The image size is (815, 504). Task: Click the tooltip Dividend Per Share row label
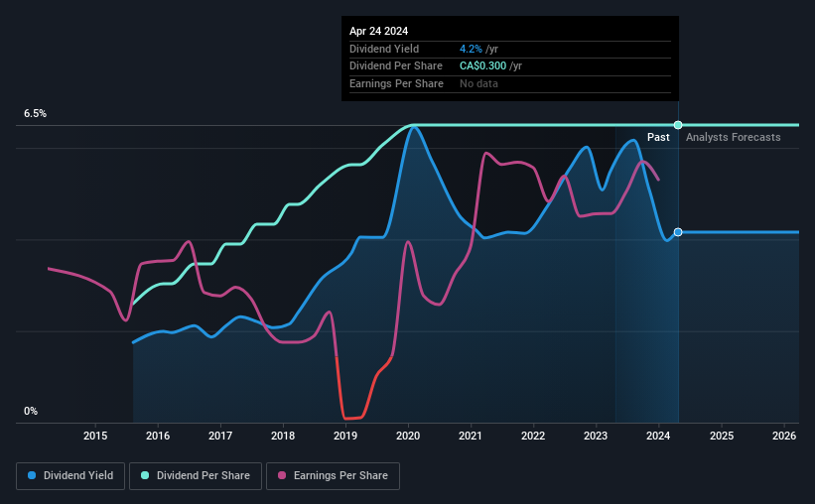pos(396,66)
